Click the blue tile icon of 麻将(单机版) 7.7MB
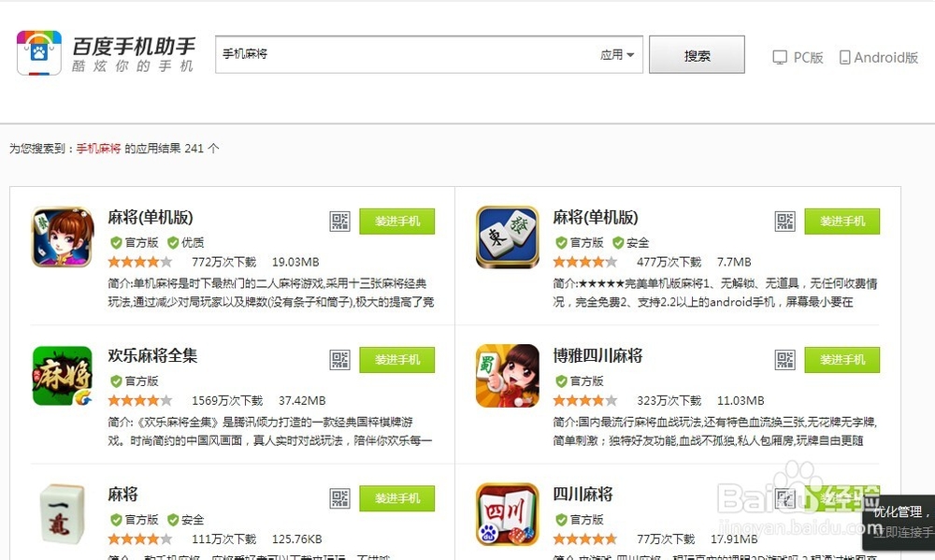The height and width of the screenshot is (560, 935). coord(508,237)
